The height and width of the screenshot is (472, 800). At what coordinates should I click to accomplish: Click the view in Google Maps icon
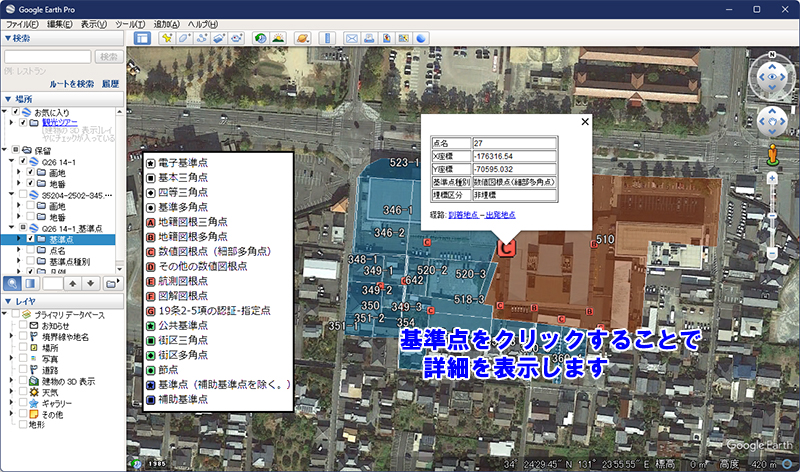(x=404, y=38)
